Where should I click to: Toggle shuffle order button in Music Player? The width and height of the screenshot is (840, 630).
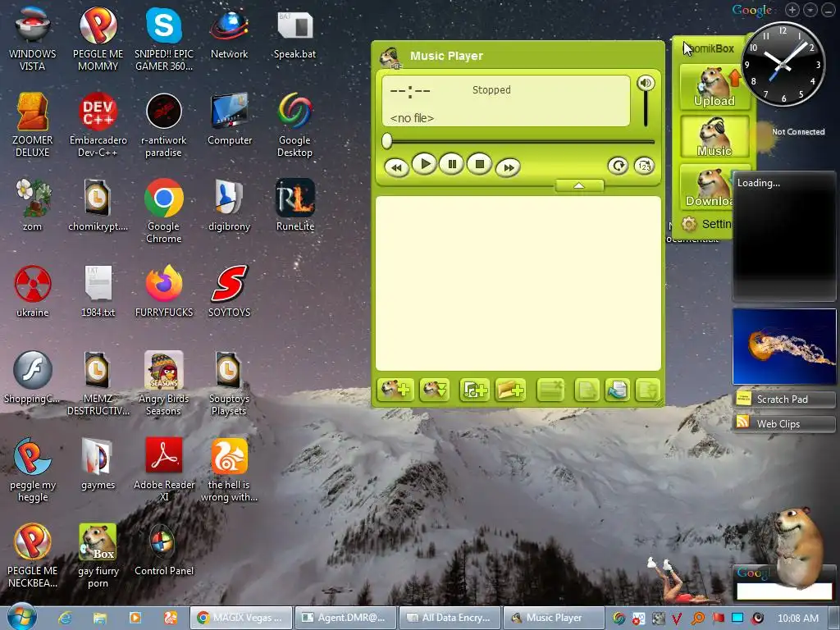[x=644, y=166]
